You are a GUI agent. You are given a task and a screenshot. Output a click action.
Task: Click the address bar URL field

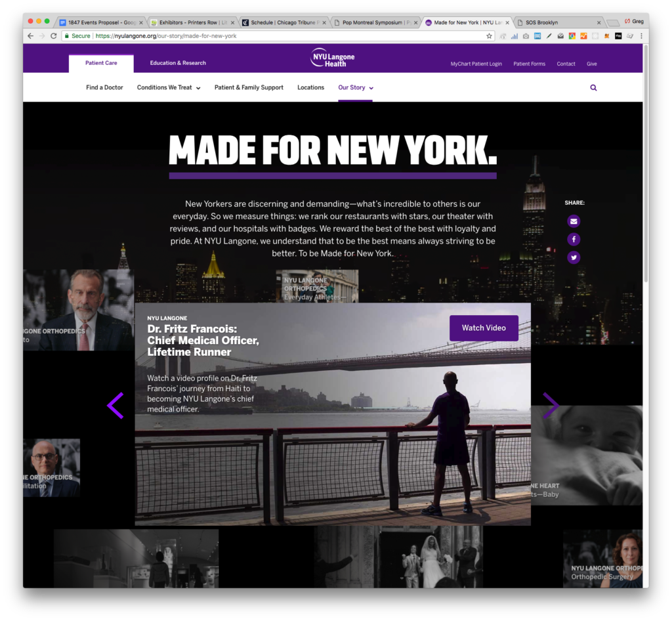pos(276,36)
